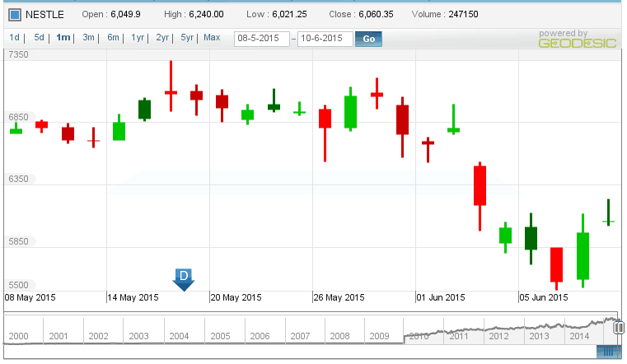This screenshot has width=627, height=364.
Task: Switch to the 1m range
Action: (x=63, y=38)
